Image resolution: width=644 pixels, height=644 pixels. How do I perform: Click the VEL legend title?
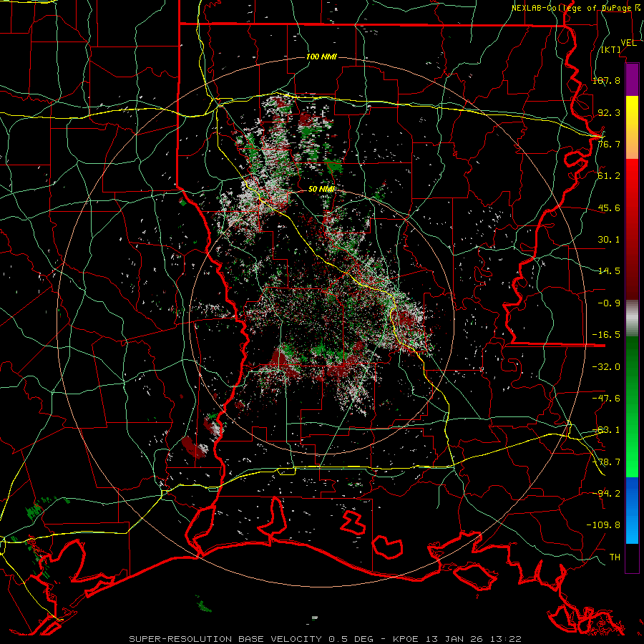[x=628, y=43]
